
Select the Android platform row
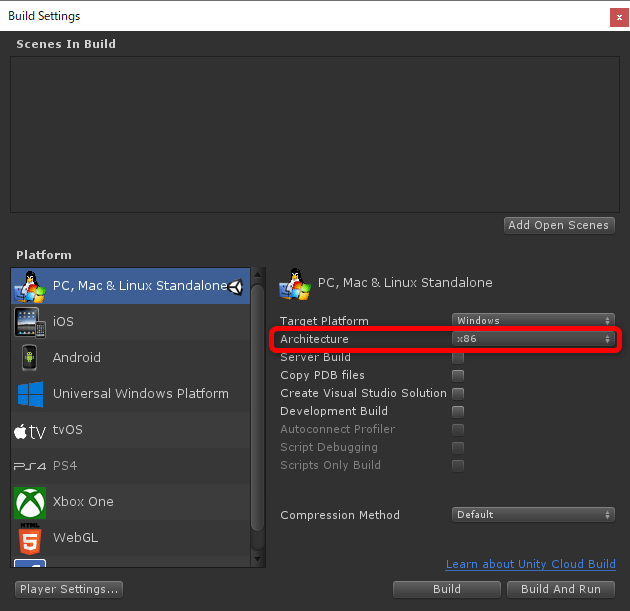pyautogui.click(x=131, y=358)
